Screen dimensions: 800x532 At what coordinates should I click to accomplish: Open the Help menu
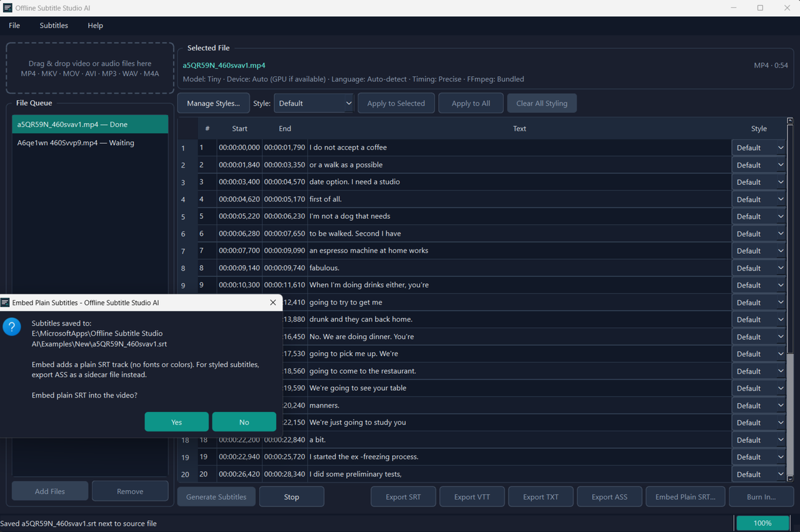click(x=95, y=26)
